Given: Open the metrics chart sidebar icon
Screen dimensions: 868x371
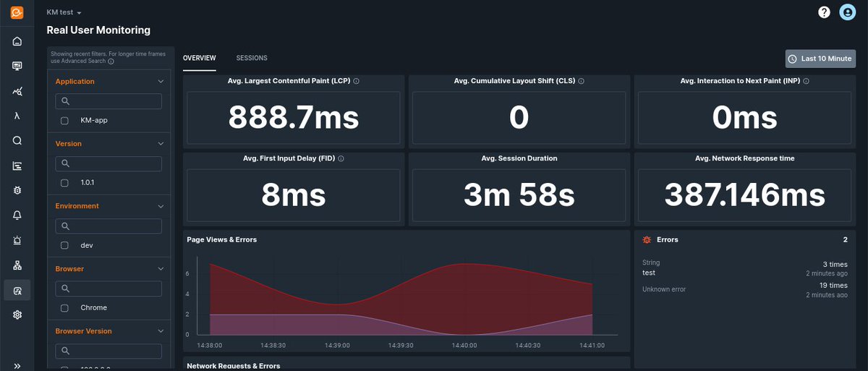Looking at the screenshot, I should [17, 91].
